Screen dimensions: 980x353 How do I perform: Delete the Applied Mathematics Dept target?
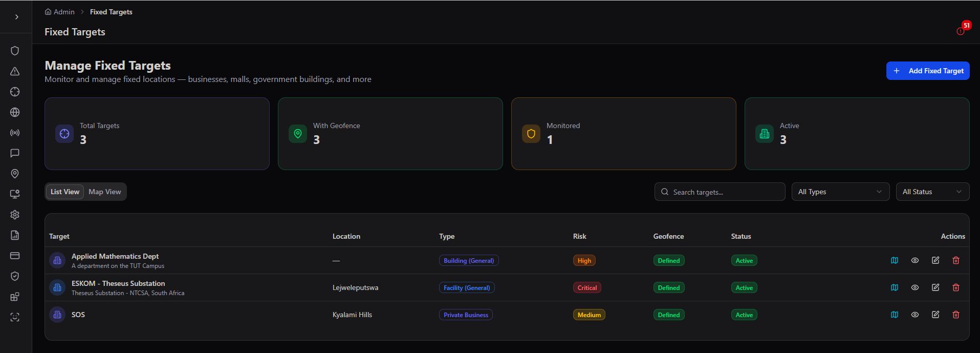coord(956,260)
